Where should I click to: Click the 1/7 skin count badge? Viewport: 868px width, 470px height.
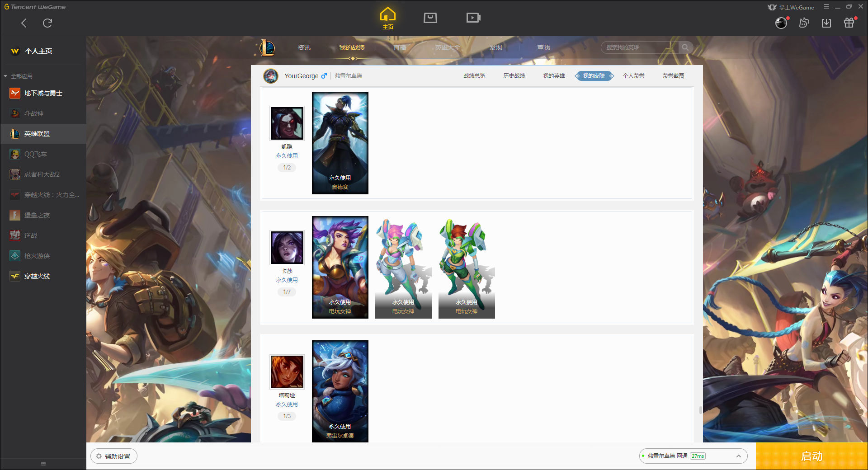click(287, 292)
